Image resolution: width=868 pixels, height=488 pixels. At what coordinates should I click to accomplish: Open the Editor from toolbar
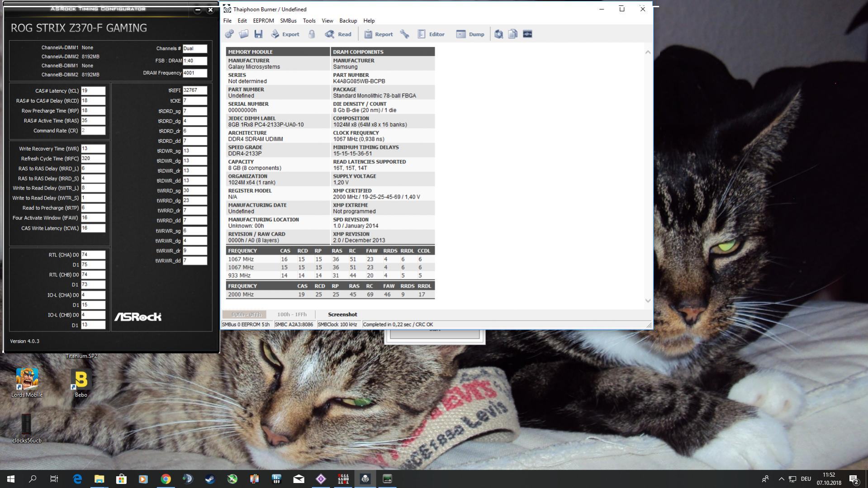[431, 34]
